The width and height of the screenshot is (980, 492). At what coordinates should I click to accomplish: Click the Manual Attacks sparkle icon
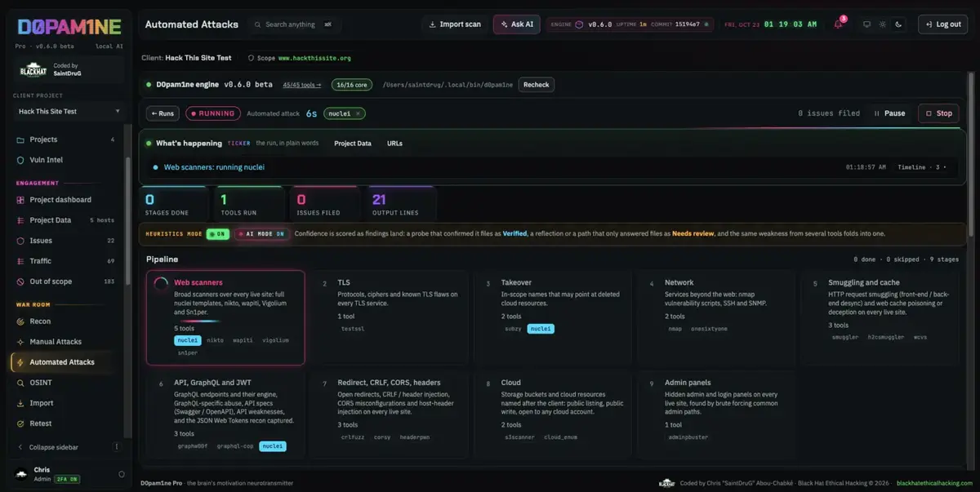click(21, 342)
